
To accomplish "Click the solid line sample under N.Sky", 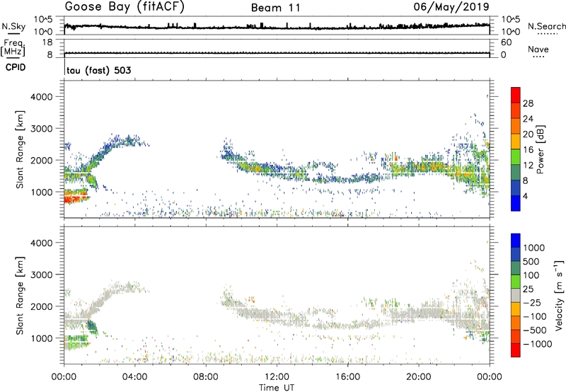I will pos(13,33).
